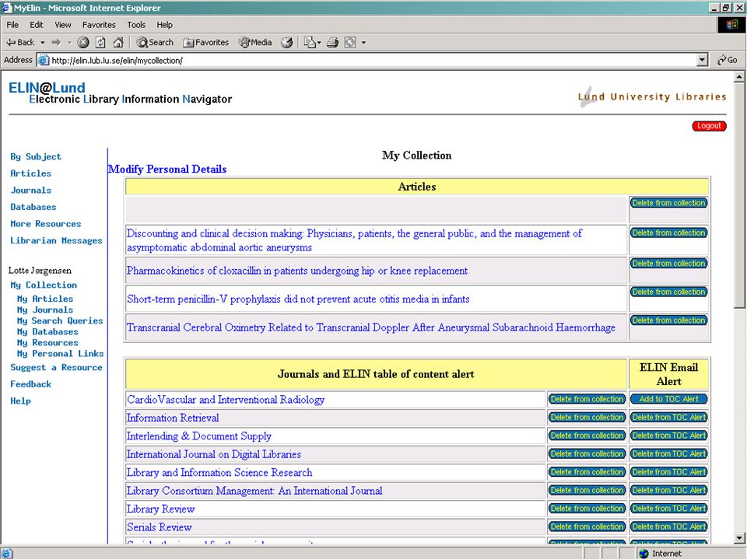This screenshot has height=560, width=747.
Task: Delete Information Retrieval from TOC Alert
Action: tap(669, 417)
